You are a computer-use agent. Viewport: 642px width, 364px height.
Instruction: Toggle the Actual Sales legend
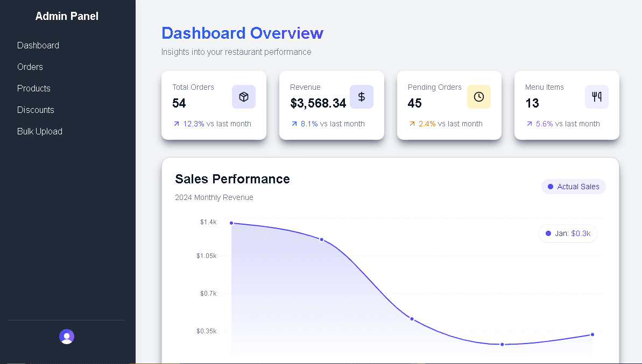point(574,186)
